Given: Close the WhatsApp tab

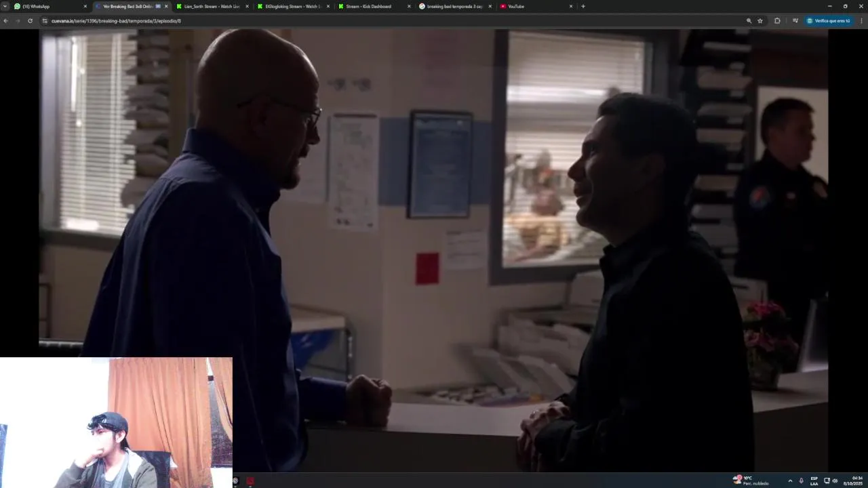Looking at the screenshot, I should coord(85,6).
